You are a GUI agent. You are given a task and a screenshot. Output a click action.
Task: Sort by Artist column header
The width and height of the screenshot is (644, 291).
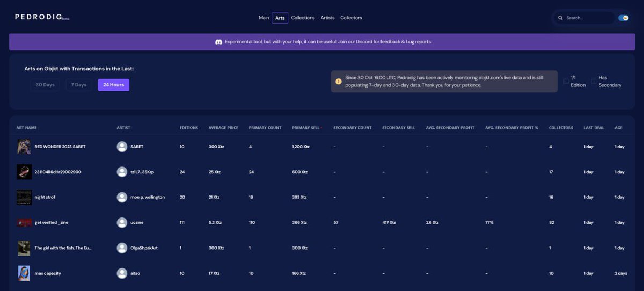click(x=123, y=128)
